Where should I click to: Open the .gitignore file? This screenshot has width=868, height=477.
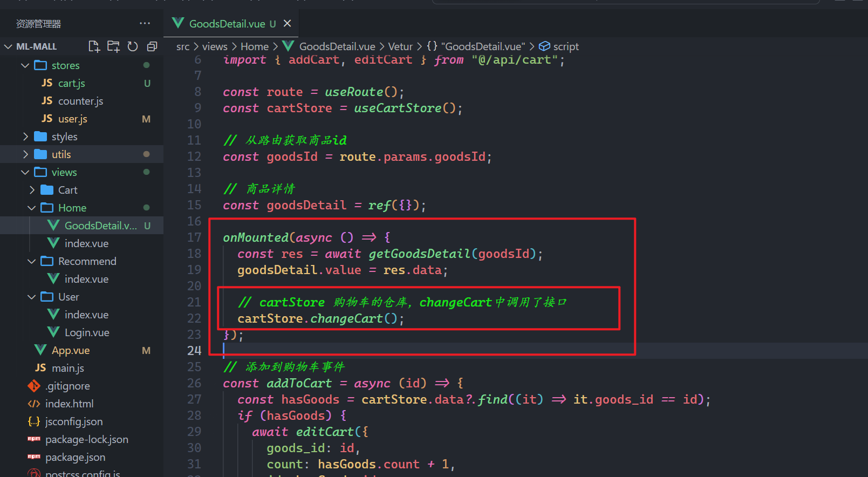coord(67,386)
